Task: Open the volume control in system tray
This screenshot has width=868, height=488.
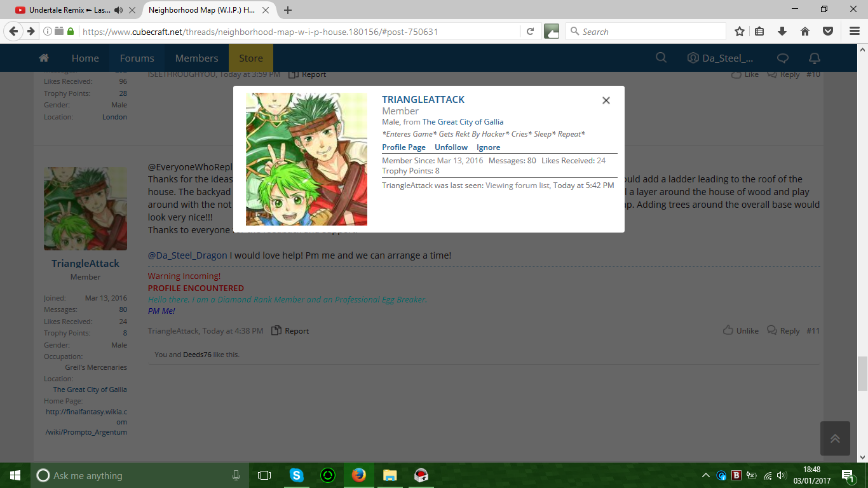Action: tap(782, 475)
